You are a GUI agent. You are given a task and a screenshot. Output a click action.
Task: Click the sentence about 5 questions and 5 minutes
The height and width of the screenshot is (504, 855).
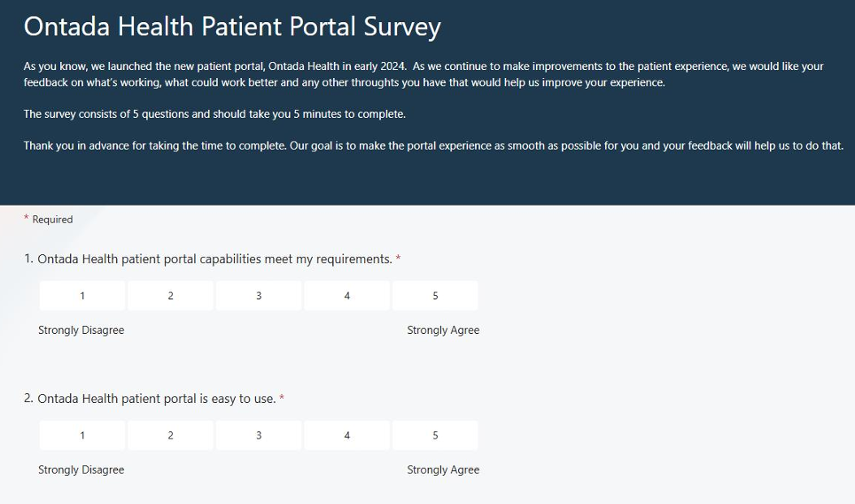point(214,114)
